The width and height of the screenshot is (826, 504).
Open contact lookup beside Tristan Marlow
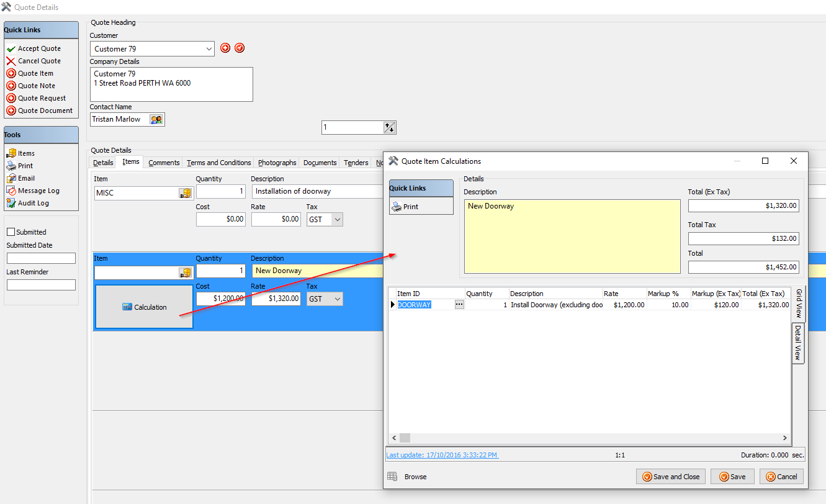coord(156,119)
